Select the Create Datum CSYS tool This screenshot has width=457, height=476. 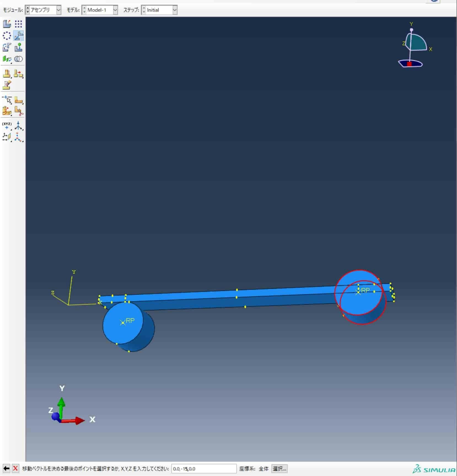point(18,137)
